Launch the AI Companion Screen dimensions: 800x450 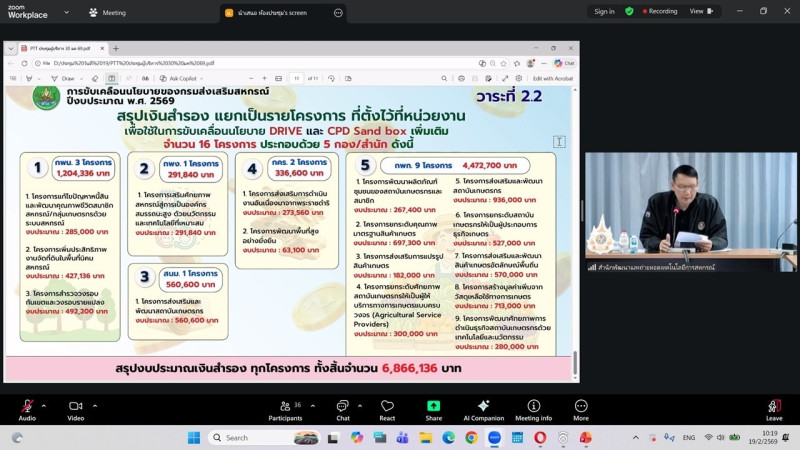[x=483, y=408]
